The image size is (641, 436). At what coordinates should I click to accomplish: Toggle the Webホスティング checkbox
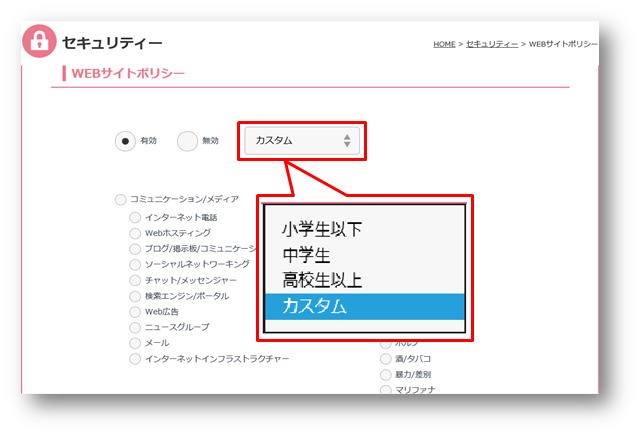click(135, 233)
